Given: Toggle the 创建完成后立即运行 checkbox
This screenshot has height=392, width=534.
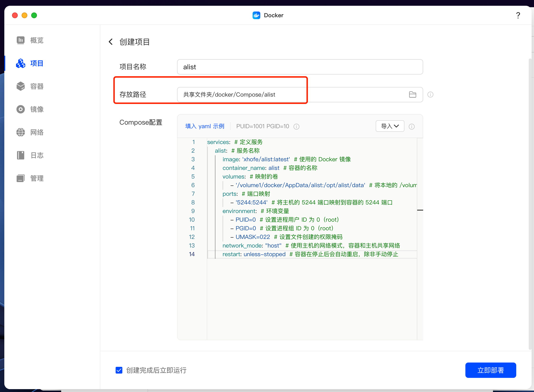Looking at the screenshot, I should click(x=119, y=370).
